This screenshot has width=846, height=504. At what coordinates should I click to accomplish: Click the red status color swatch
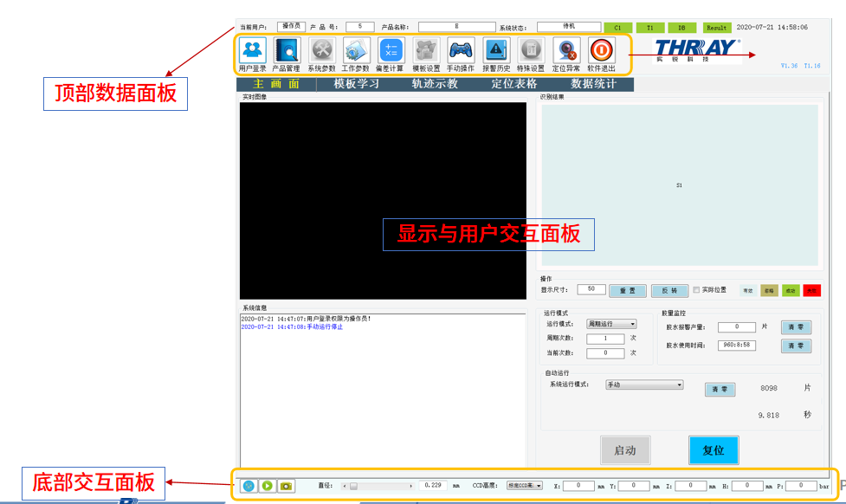(x=811, y=291)
